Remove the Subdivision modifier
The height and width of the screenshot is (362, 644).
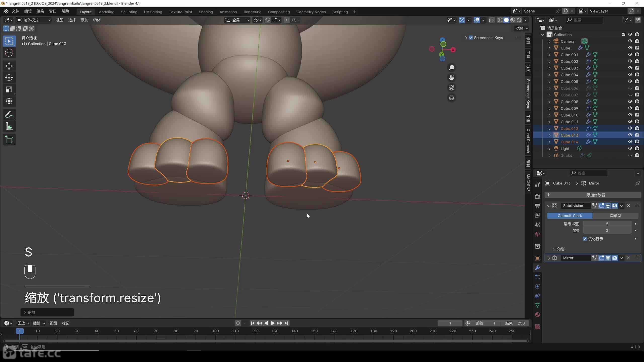(628, 206)
